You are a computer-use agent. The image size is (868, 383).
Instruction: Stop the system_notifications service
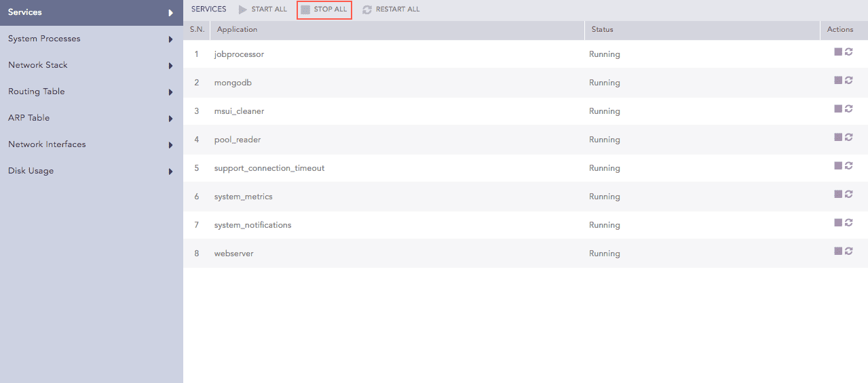click(838, 223)
